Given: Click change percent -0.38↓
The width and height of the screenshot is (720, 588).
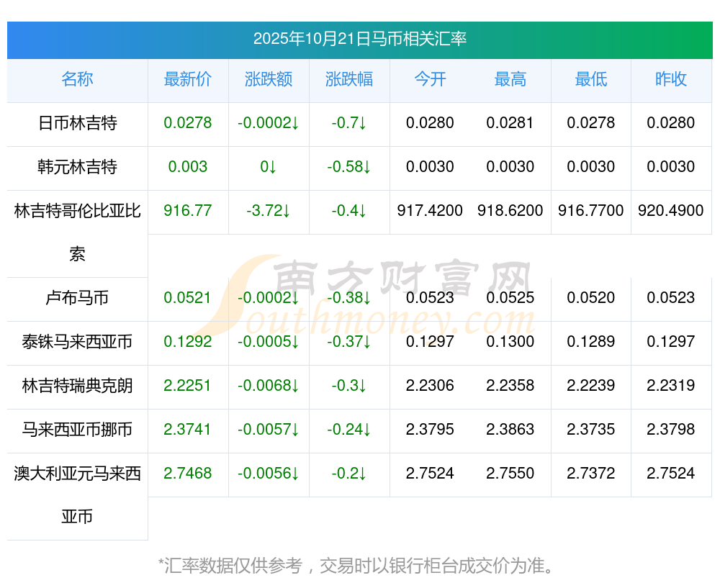Looking at the screenshot, I should coord(349,298).
